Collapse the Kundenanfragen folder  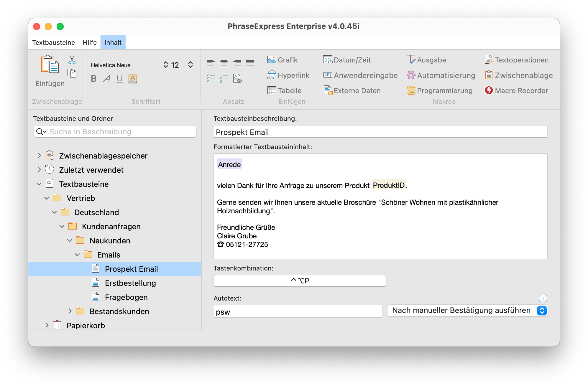click(x=62, y=226)
